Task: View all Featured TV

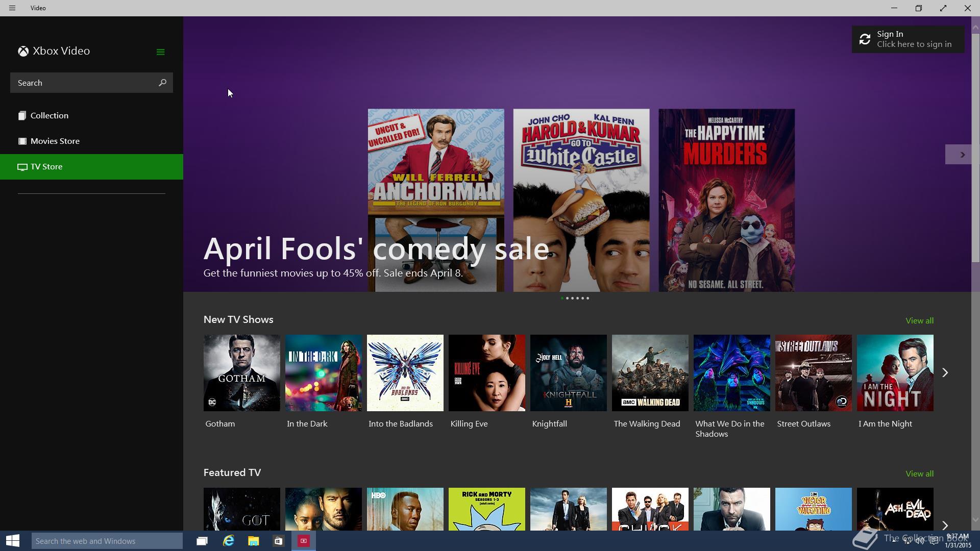Action: pos(919,474)
